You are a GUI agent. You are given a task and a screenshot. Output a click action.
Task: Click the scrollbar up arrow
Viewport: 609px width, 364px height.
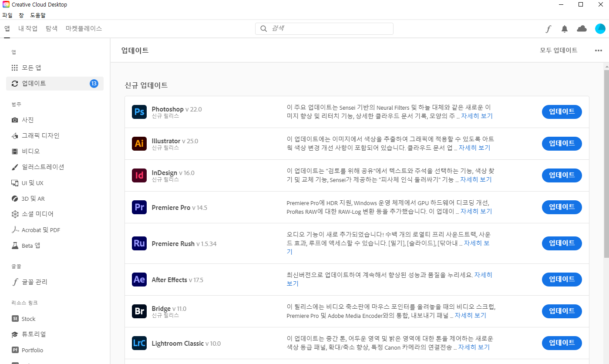[x=606, y=66]
